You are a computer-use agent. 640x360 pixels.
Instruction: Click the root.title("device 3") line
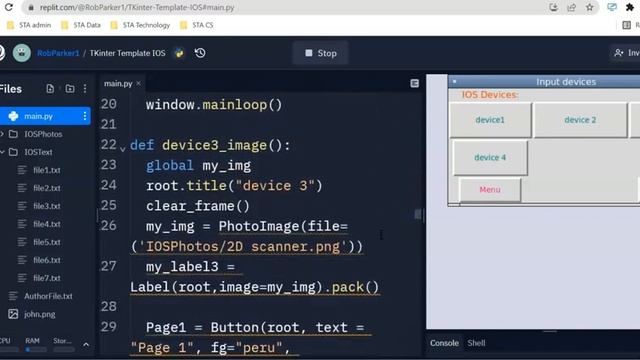234,186
